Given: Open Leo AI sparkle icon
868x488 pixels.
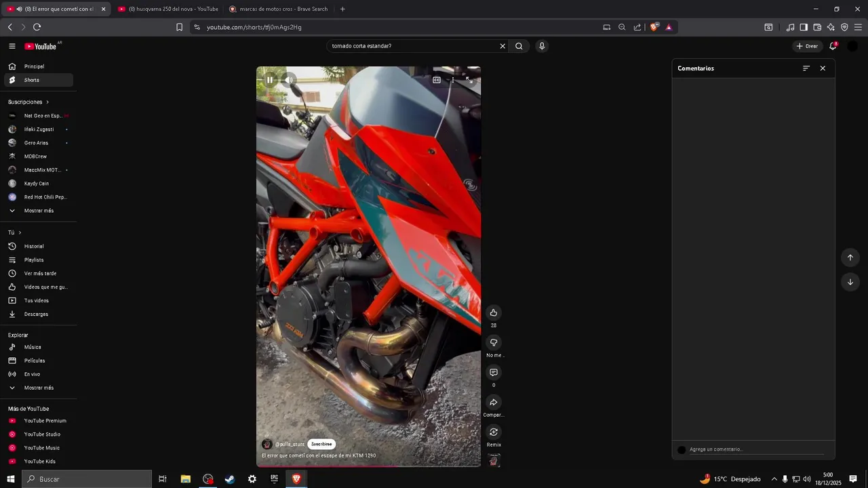Looking at the screenshot, I should click(831, 27).
